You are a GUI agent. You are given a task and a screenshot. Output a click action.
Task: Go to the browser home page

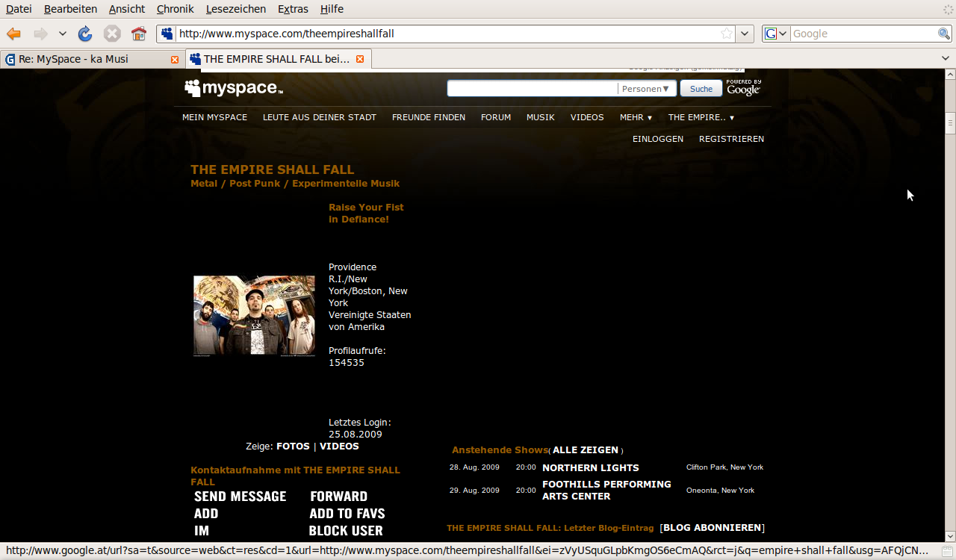139,34
